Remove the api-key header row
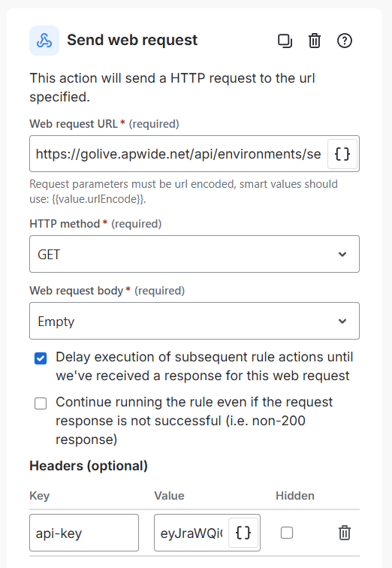 345,533
